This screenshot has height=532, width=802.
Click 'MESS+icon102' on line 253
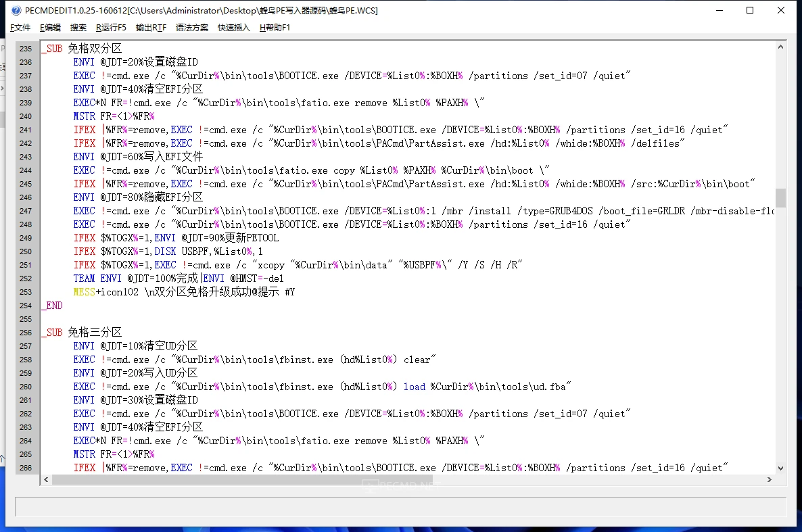(x=106, y=292)
